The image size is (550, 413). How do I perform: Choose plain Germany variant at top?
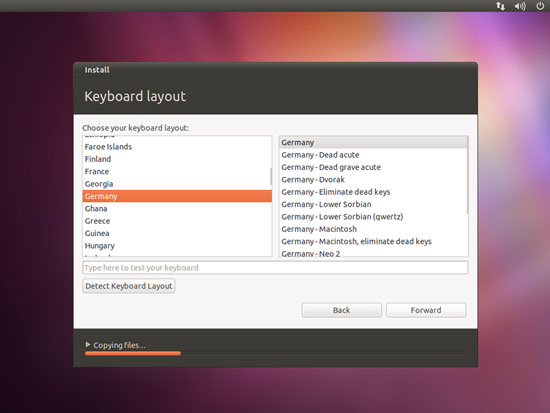pyautogui.click(x=373, y=142)
